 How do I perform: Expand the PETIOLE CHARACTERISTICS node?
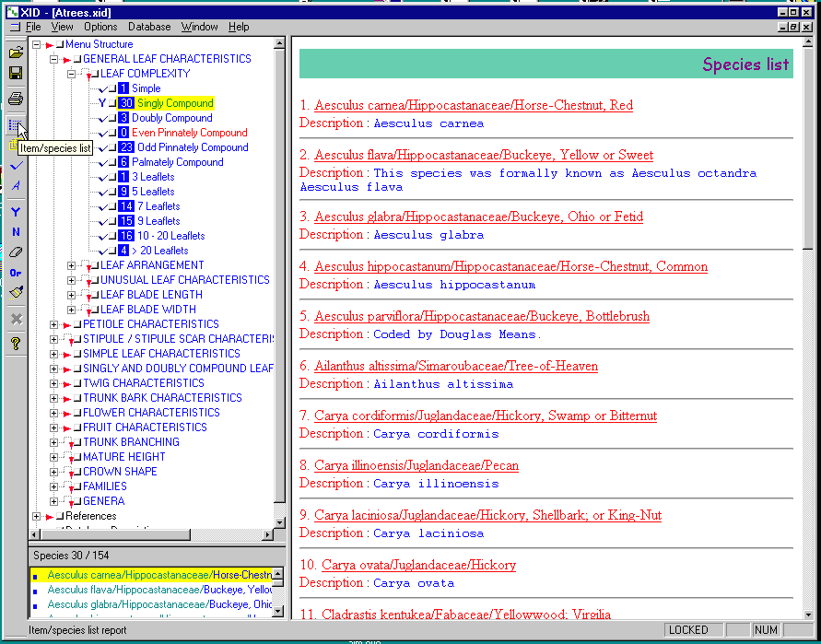[54, 324]
